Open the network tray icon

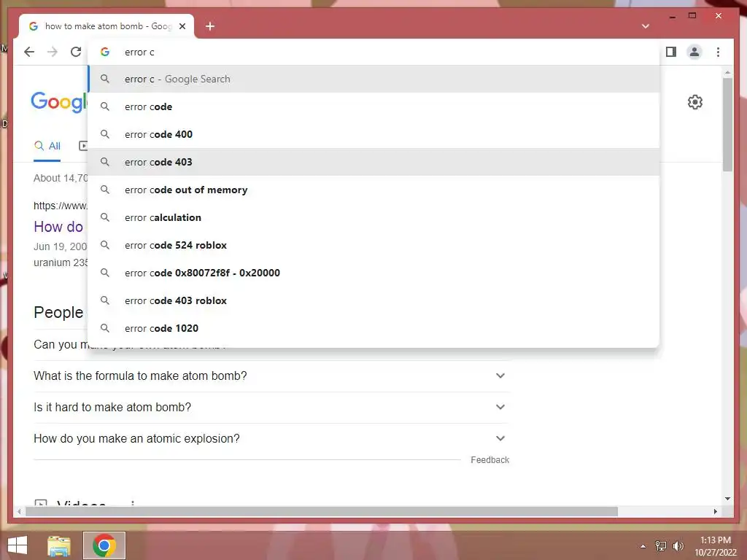point(661,546)
